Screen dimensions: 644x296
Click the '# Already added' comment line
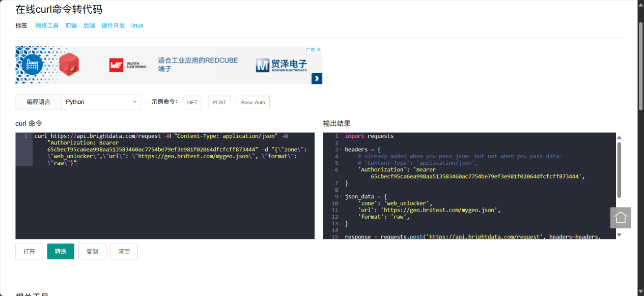click(x=460, y=156)
